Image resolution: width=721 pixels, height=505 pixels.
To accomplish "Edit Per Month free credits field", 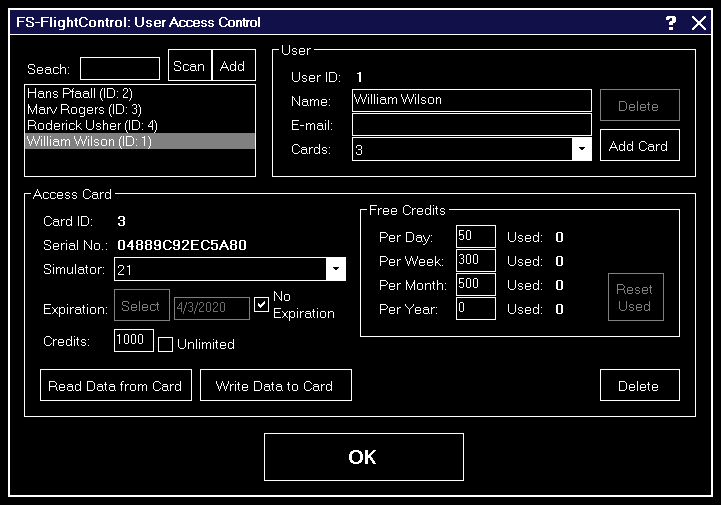I will pos(476,284).
